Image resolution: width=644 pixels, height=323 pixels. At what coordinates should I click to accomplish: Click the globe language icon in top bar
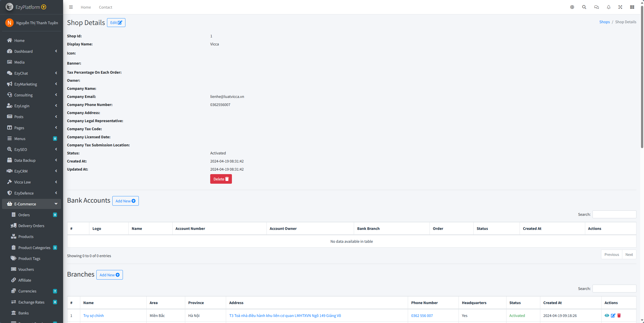click(572, 7)
